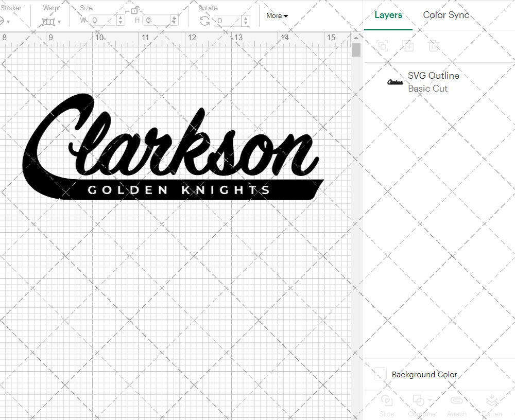Toggle the size proportions lock padlock
Image resolution: width=515 pixels, height=420 pixels.
coord(135,10)
